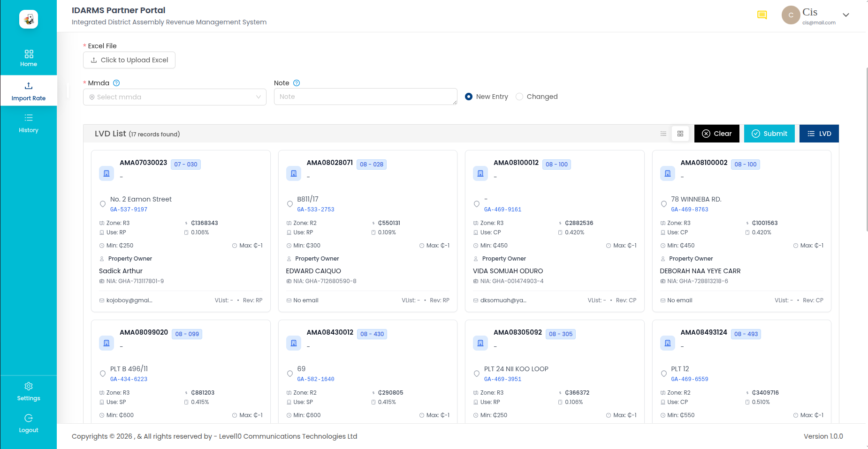Click location pin beside 78 WINNEBA RD.
The image size is (868, 449).
(x=663, y=204)
